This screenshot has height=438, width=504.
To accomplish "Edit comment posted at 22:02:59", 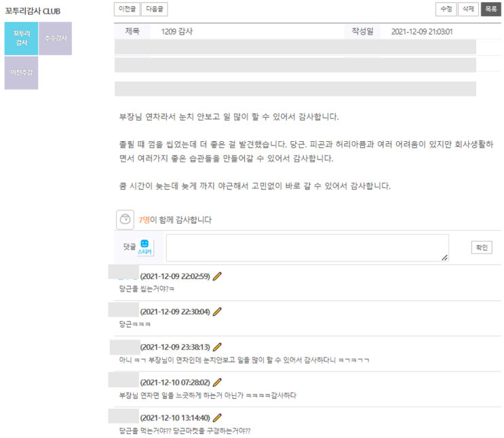I will coord(217,276).
